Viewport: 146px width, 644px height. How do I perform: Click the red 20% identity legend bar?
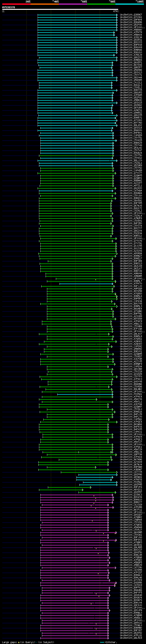coord(16,4)
